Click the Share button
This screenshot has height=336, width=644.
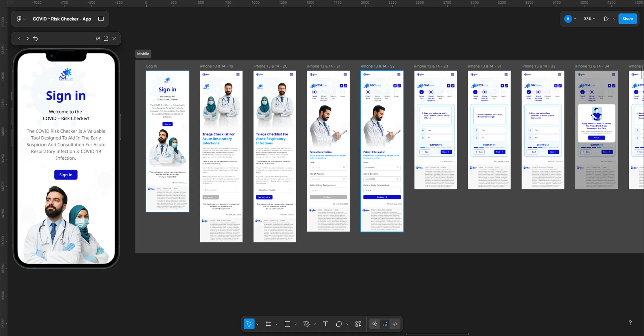point(628,19)
